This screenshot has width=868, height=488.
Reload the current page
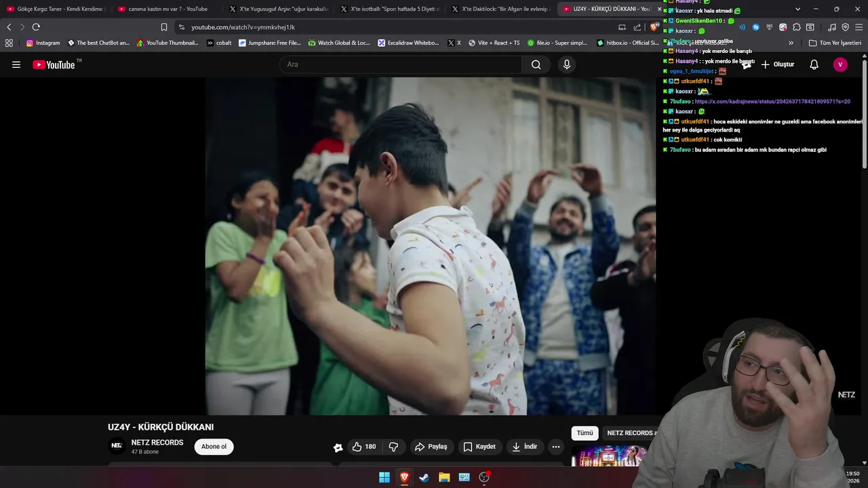click(x=36, y=27)
